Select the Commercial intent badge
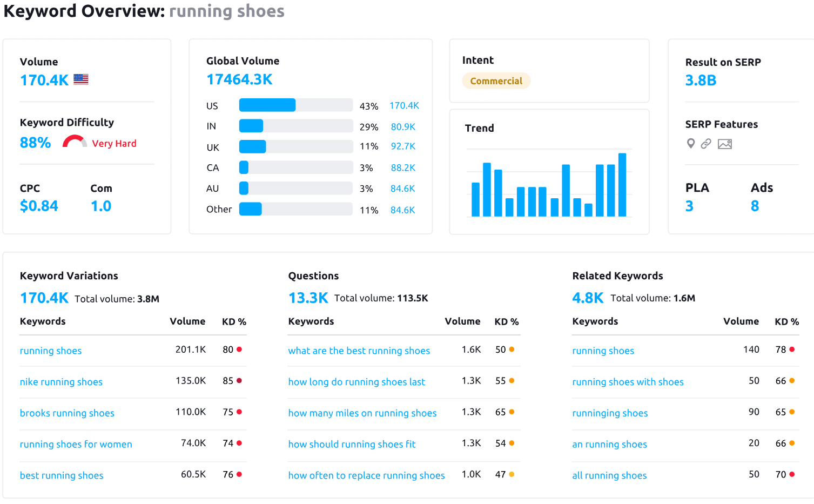The width and height of the screenshot is (814, 504). point(496,80)
